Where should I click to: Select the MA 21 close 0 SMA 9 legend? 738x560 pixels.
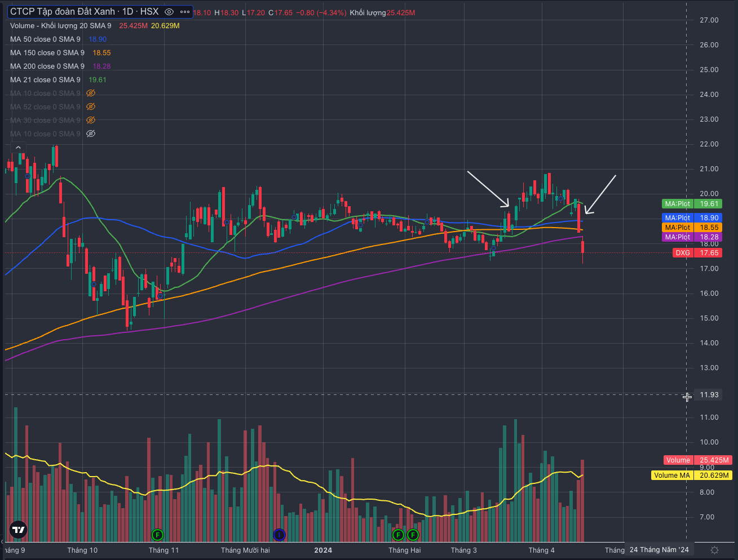(45, 80)
